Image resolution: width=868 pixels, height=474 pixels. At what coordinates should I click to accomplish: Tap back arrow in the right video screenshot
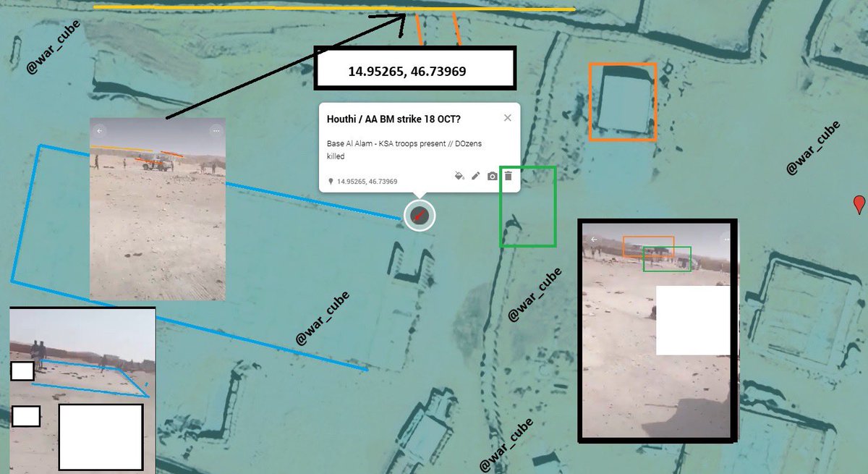594,239
